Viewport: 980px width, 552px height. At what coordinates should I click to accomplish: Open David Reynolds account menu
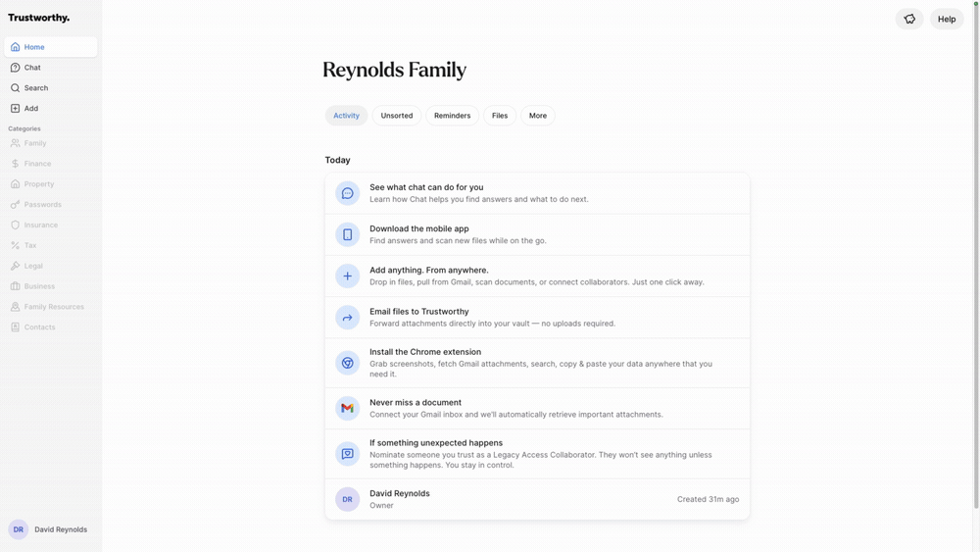tap(49, 529)
